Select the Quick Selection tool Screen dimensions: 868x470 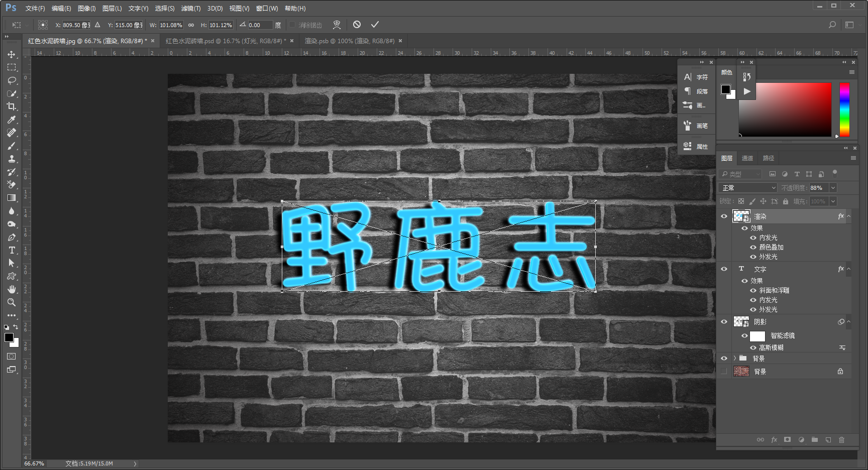point(12,93)
